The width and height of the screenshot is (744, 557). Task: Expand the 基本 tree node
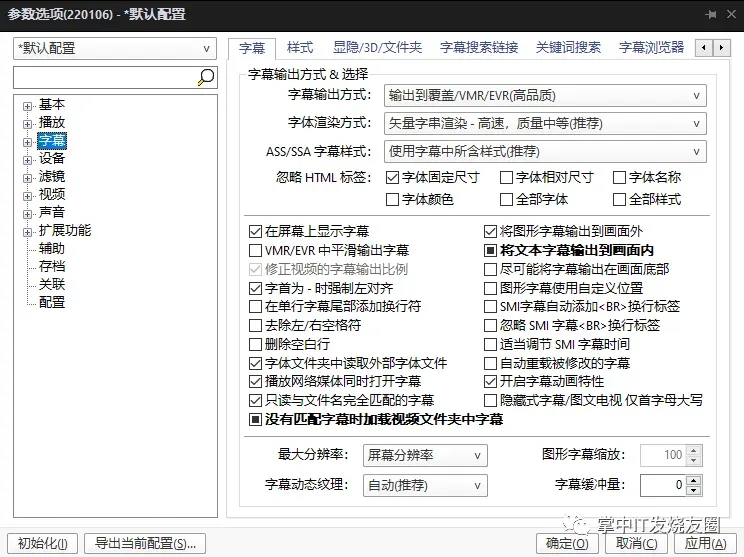pos(28,106)
